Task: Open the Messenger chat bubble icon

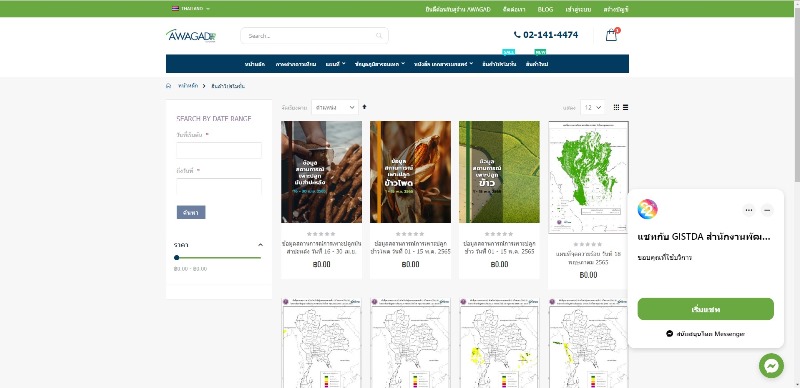Action: (771, 366)
